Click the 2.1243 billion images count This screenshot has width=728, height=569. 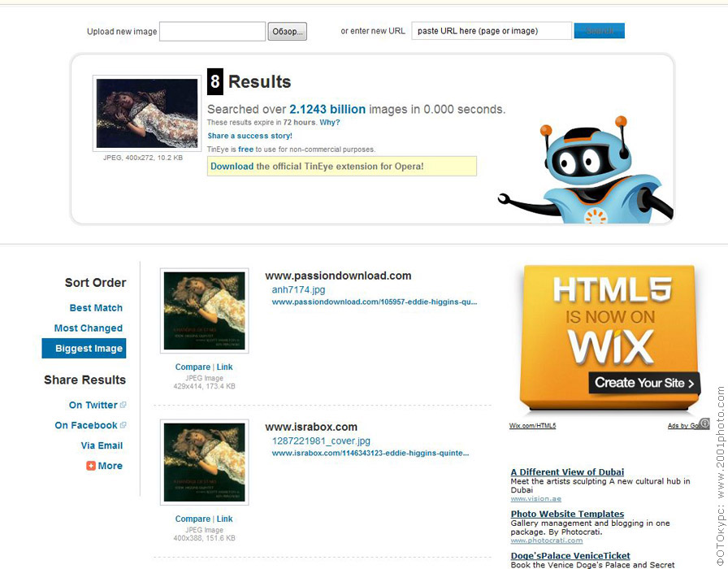coord(327,109)
